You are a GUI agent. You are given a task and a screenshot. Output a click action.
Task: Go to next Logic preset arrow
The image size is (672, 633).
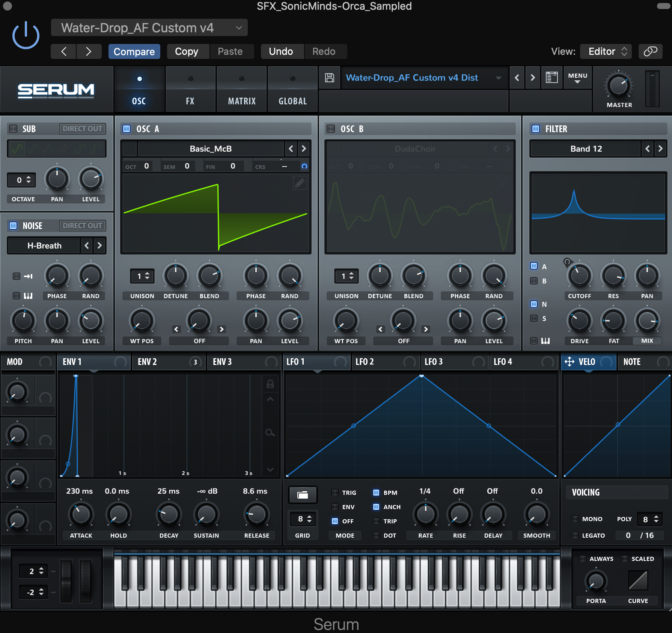pyautogui.click(x=89, y=51)
